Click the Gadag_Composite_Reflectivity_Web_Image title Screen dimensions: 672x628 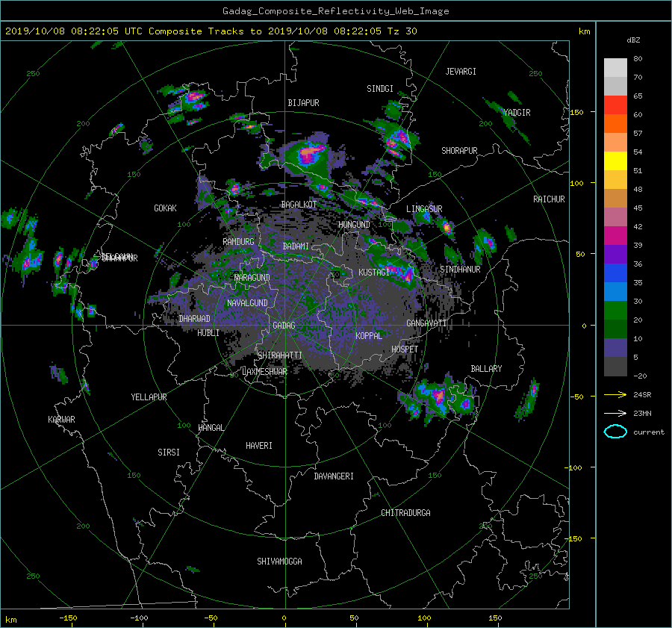pyautogui.click(x=335, y=11)
